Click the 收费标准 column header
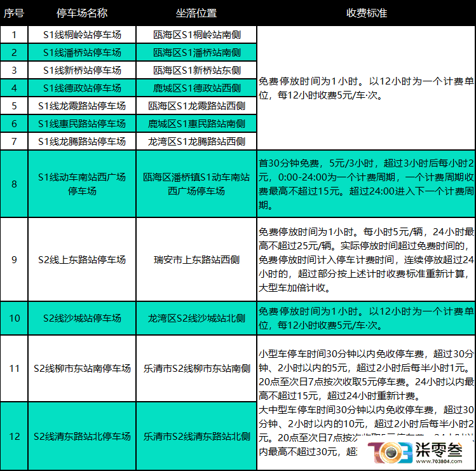476x471 pixels. pyautogui.click(x=367, y=13)
